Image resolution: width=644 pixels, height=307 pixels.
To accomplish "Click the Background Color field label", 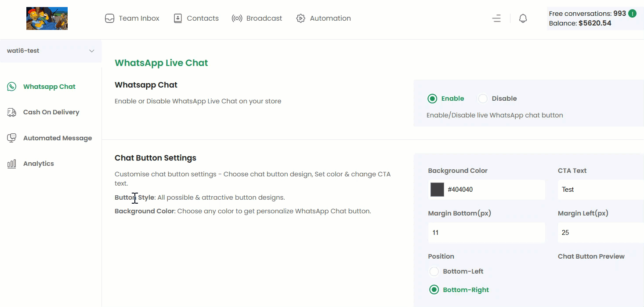I will 458,171.
